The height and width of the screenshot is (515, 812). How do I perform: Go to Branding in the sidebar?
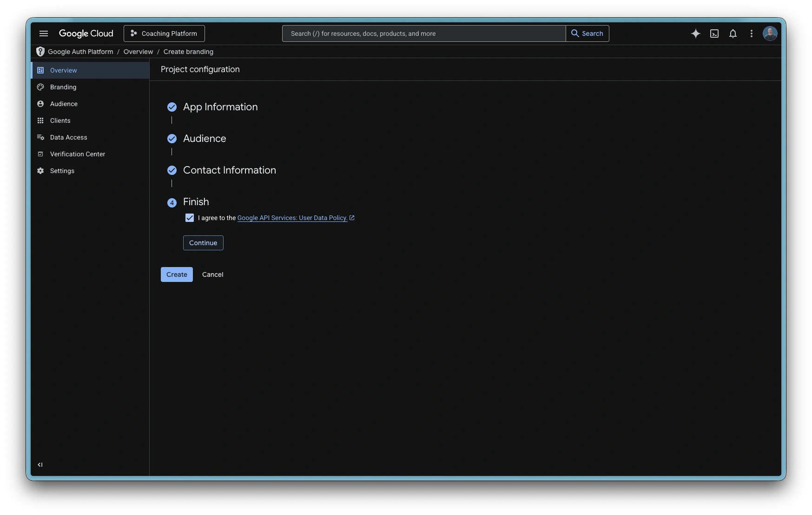pos(63,87)
